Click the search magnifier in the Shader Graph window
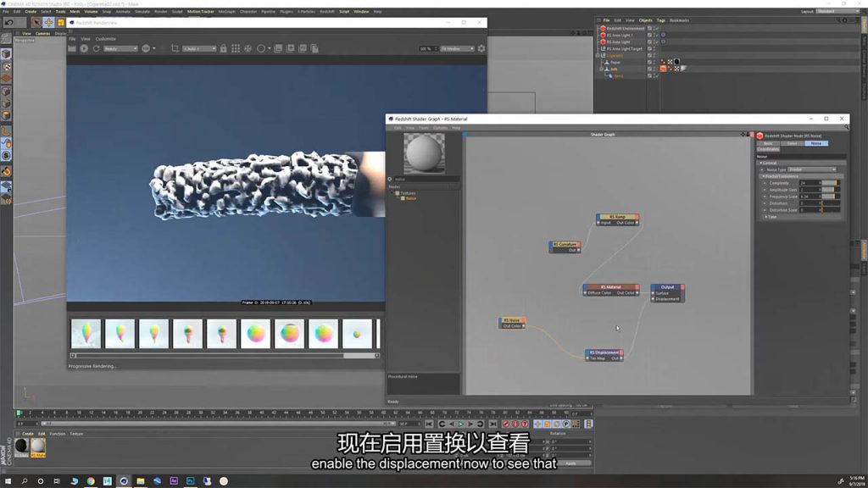 click(x=847, y=128)
